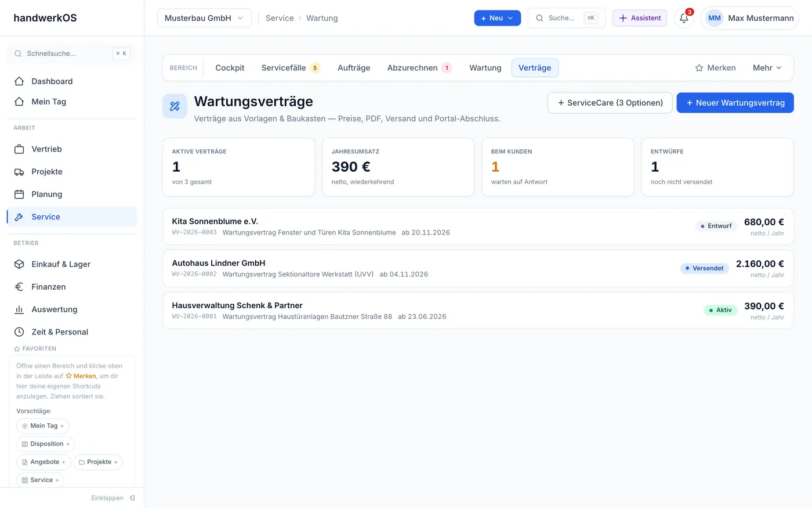Screen dimensions: 812x508
Task: Click the Service wrench icon
Action: pos(19,217)
